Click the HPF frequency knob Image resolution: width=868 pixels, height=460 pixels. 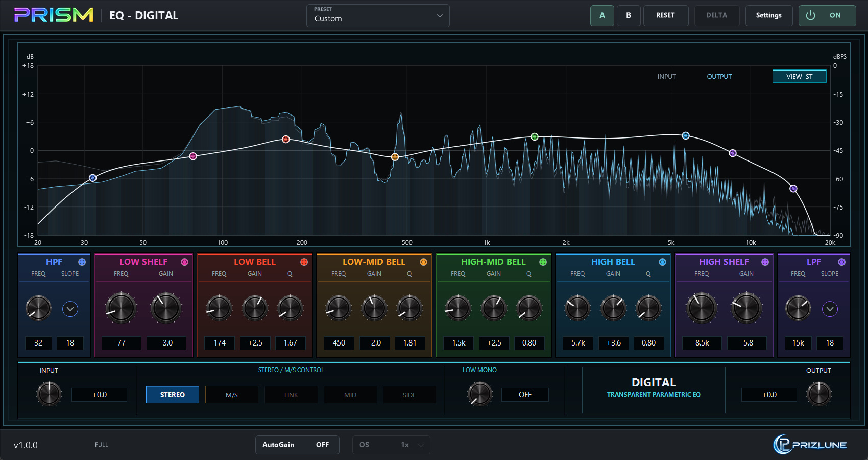[x=38, y=308]
